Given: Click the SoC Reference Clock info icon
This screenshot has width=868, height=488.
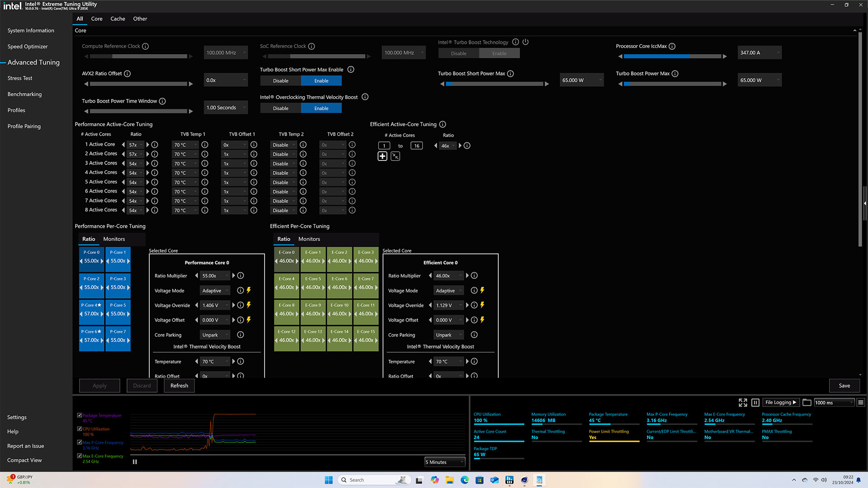Looking at the screenshot, I should (x=311, y=47).
